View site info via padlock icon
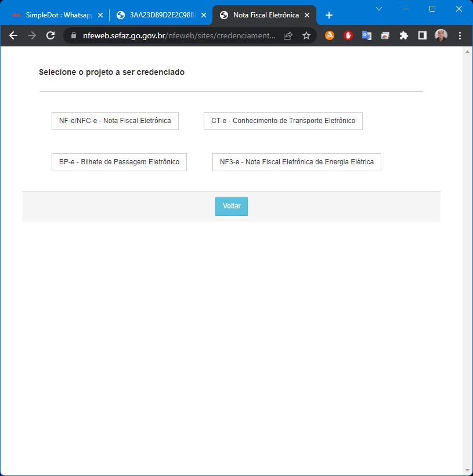This screenshot has width=473, height=476. (x=74, y=35)
